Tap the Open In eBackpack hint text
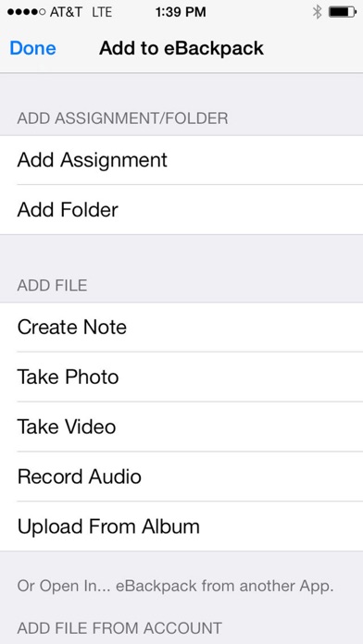 [175, 586]
